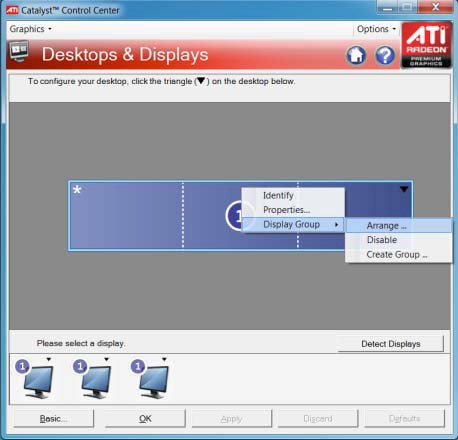Select Create Group ... in submenu
The width and height of the screenshot is (458, 440).
pos(399,255)
